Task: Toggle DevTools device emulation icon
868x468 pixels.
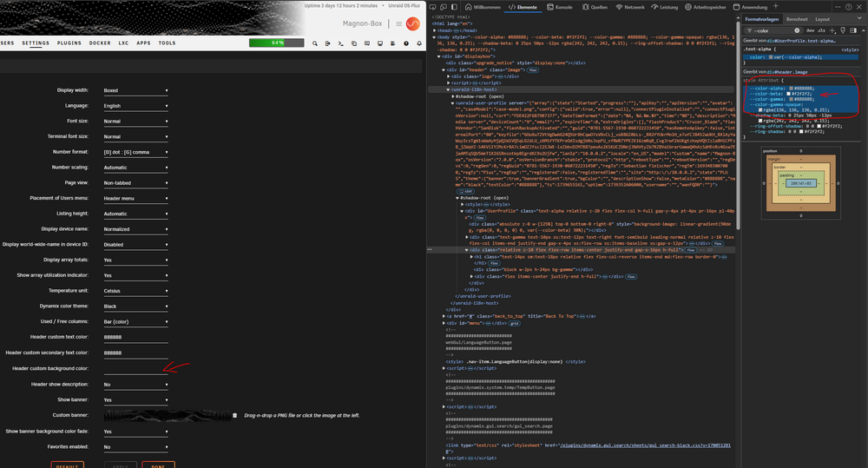Action: (x=444, y=7)
